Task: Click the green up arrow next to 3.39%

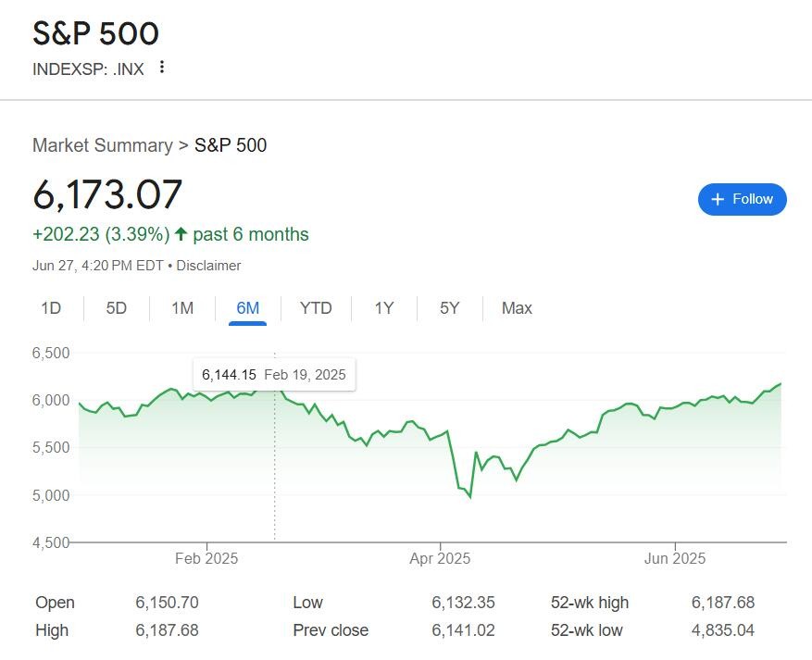Action: 181,234
